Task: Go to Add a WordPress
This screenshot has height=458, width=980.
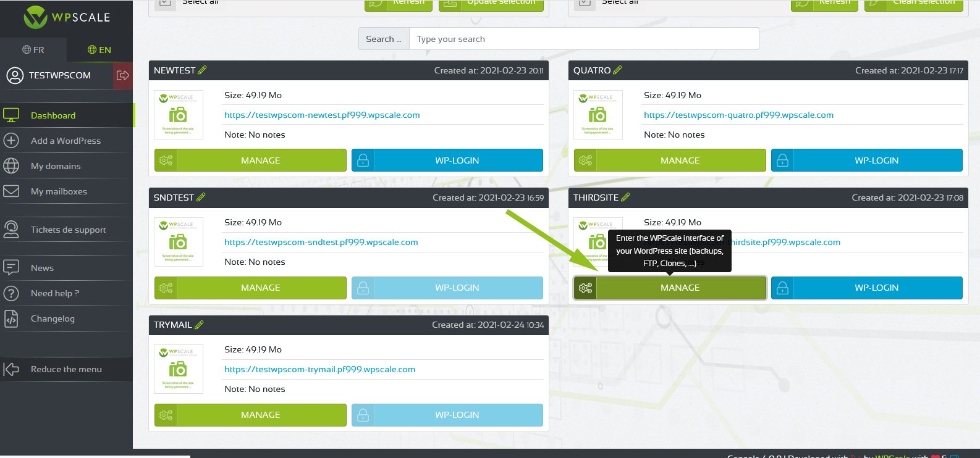Action: click(x=65, y=141)
